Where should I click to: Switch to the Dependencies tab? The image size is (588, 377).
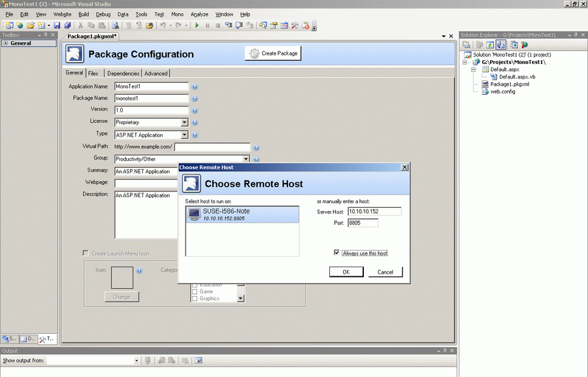(123, 74)
